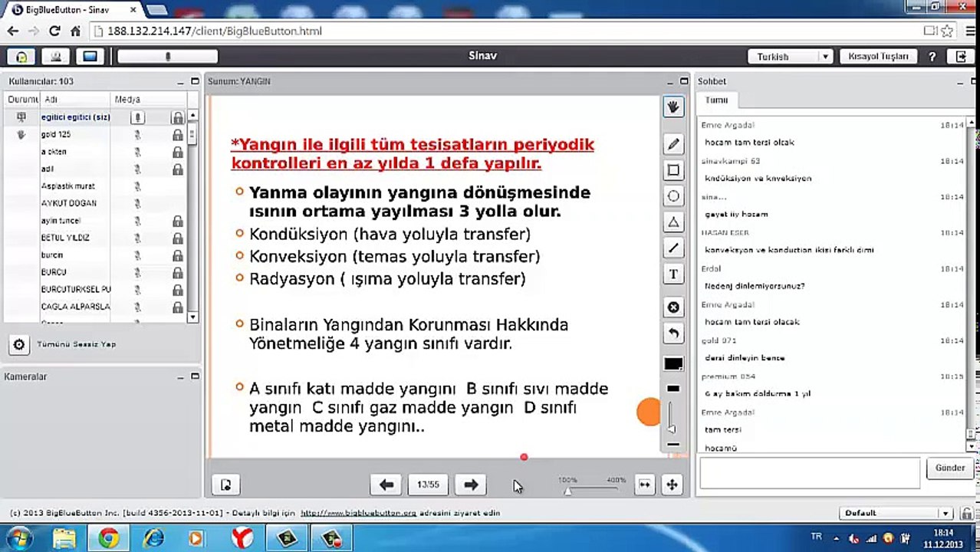This screenshot has height=552, width=980.
Task: Upload a presentation file
Action: point(225,485)
